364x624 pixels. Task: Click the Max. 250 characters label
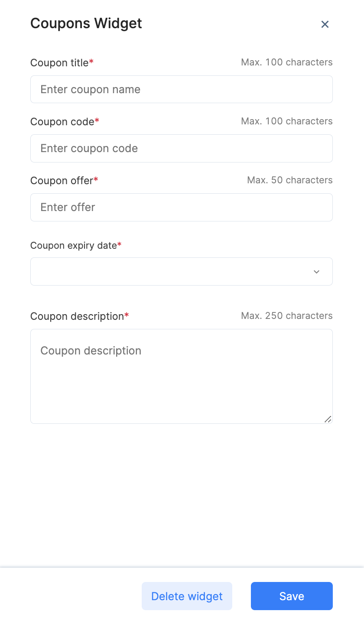[x=286, y=315]
